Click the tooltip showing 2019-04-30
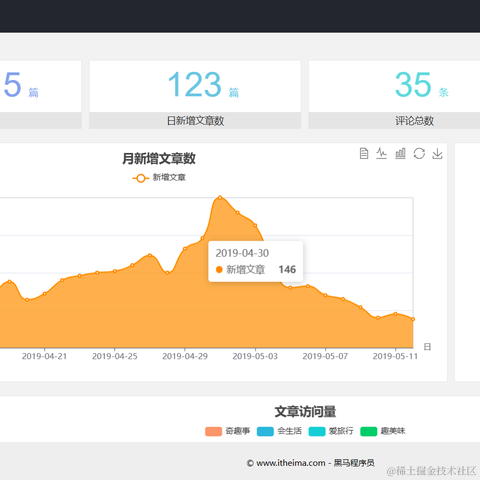 click(256, 261)
